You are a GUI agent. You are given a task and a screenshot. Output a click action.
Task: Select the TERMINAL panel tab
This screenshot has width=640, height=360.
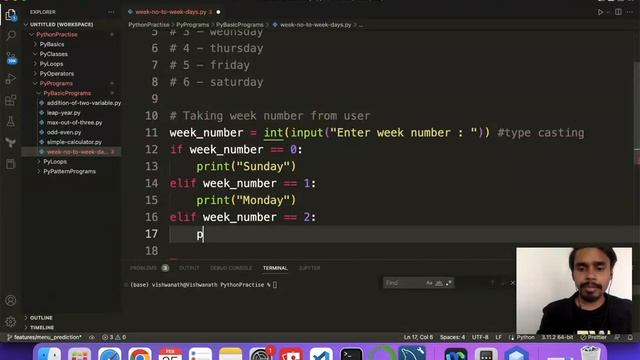[275, 268]
